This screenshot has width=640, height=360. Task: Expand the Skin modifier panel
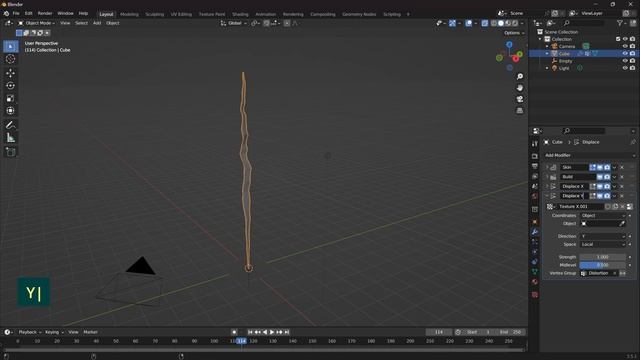547,167
